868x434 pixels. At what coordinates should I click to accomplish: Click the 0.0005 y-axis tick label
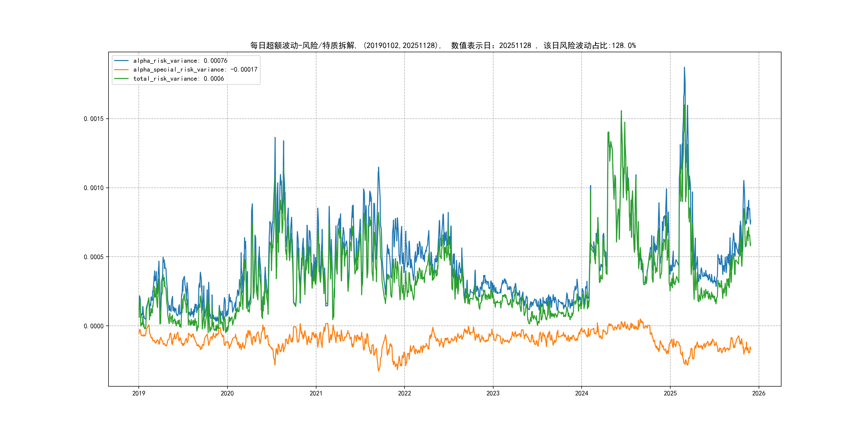(94, 257)
